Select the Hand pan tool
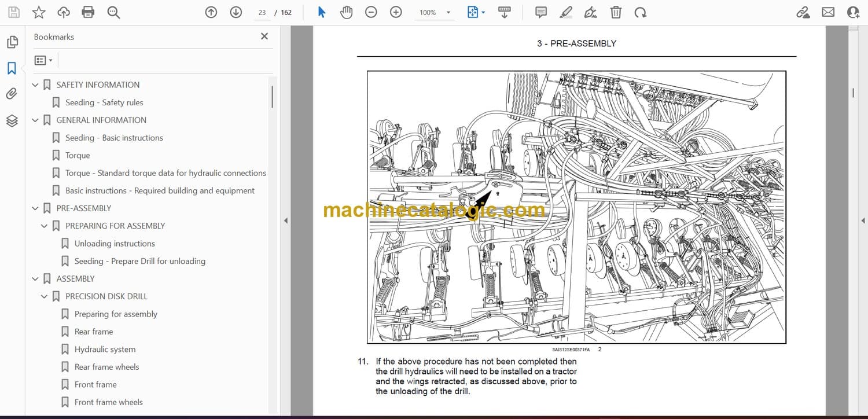868x419 pixels. coord(346,12)
